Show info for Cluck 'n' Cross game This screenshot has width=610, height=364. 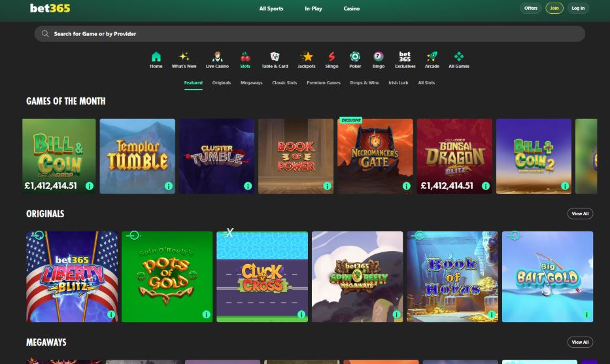point(301,314)
